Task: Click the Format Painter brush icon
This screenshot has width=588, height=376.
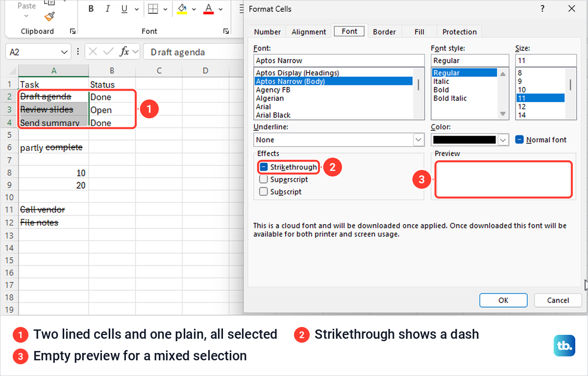Action: click(50, 16)
